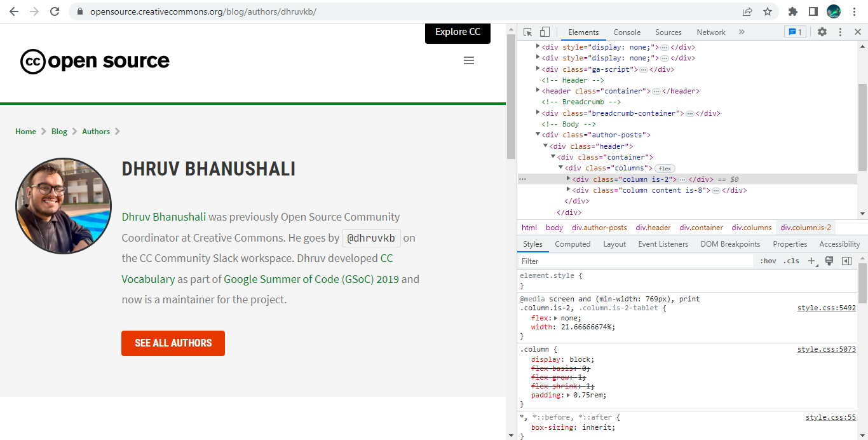Open style.css:5073 source link
Viewport: 868px width, 440px height.
[827, 350]
